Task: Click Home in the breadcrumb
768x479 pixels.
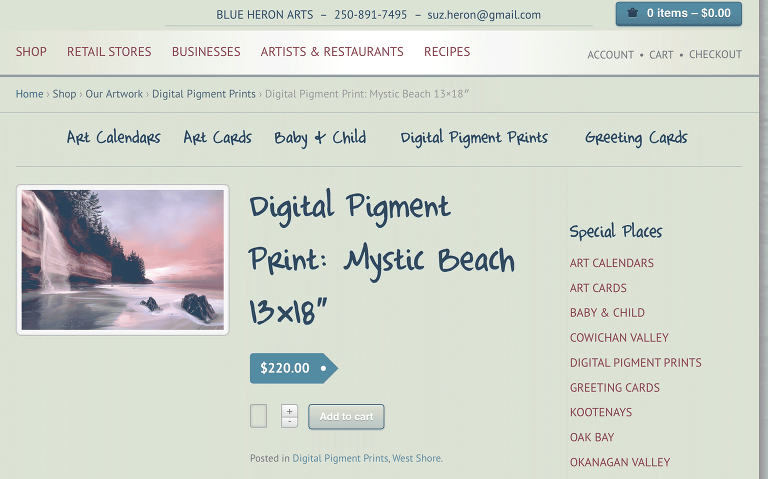Action: coord(29,94)
